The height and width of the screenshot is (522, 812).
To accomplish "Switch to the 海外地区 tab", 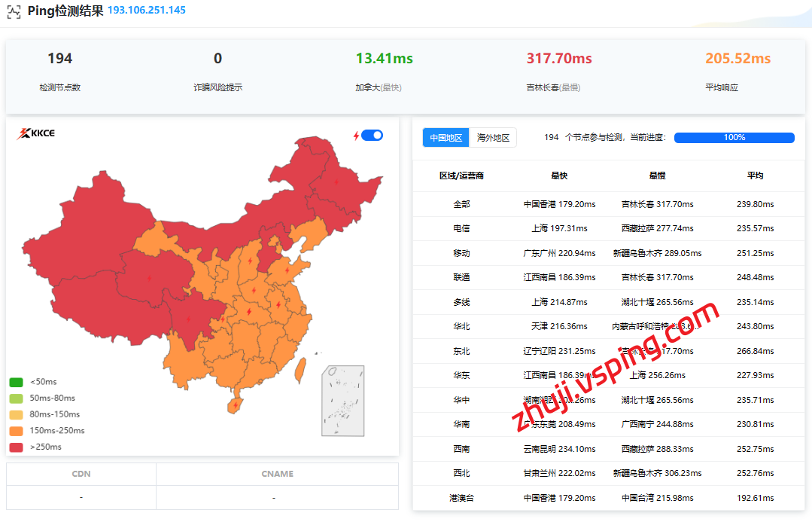I will [x=494, y=138].
